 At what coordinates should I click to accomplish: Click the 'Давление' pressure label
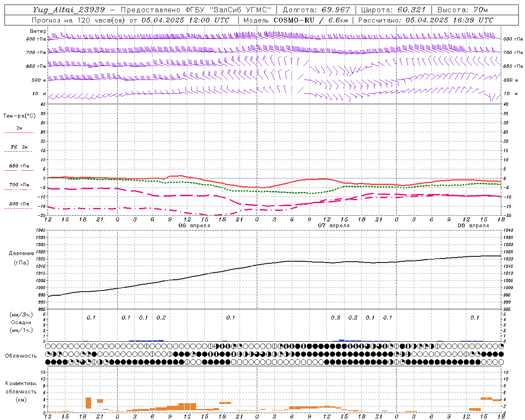21,253
